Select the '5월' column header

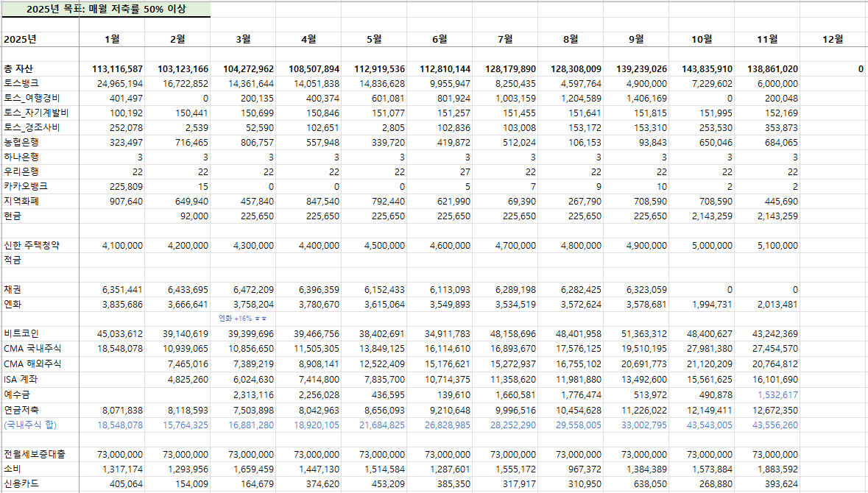click(374, 39)
